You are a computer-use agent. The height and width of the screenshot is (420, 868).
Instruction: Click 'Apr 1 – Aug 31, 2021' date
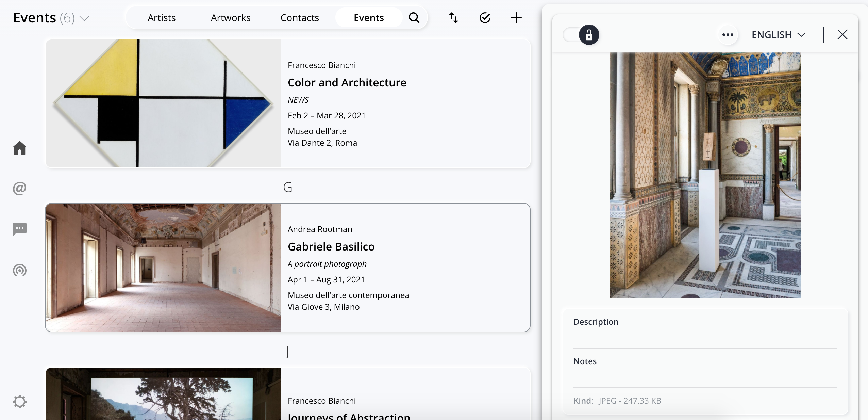pyautogui.click(x=326, y=280)
